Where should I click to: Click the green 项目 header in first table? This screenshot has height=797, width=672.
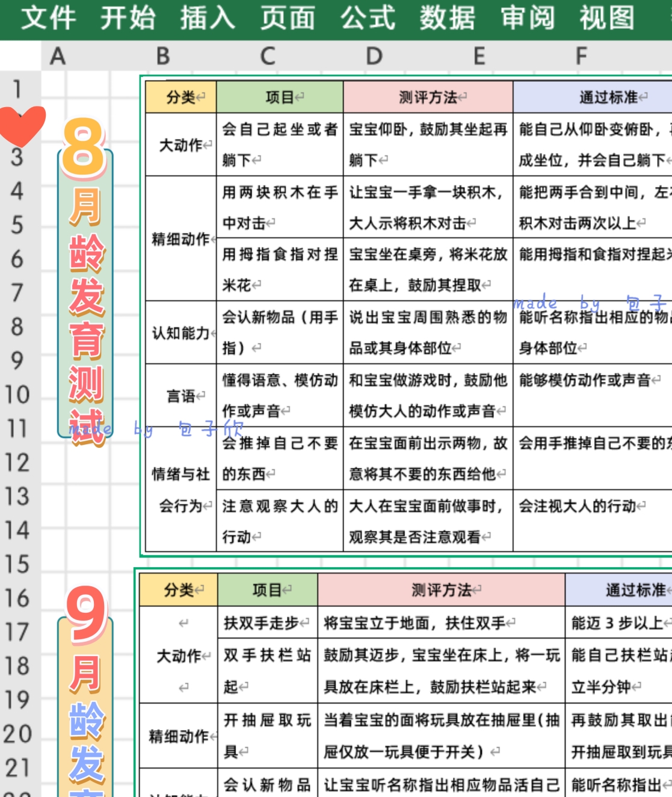tap(280, 97)
